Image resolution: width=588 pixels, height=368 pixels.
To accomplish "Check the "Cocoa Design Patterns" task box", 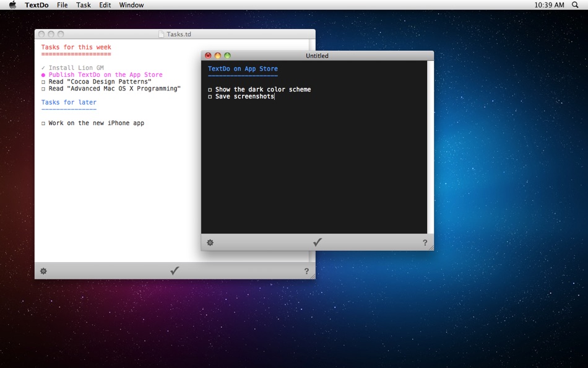I will [43, 82].
